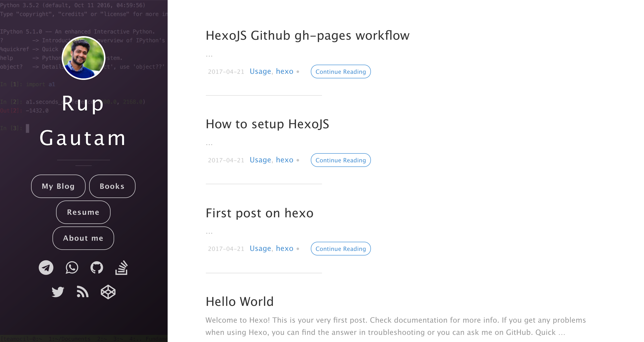Open the Rup Gautam site title
The height and width of the screenshot is (342, 644).
coord(83,121)
